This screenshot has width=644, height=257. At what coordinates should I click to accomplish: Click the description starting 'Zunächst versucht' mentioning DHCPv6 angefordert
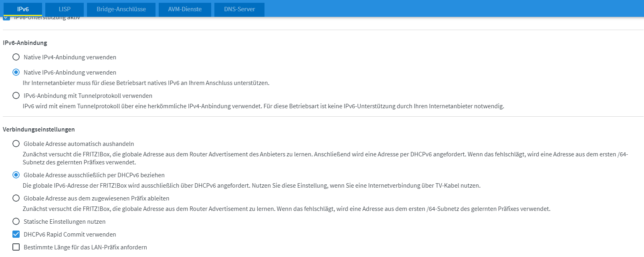pos(325,158)
